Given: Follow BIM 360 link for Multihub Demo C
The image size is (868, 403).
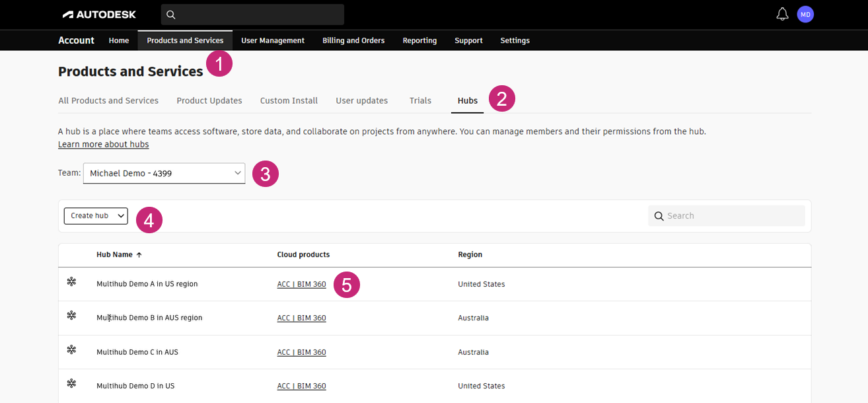Looking at the screenshot, I should click(312, 351).
